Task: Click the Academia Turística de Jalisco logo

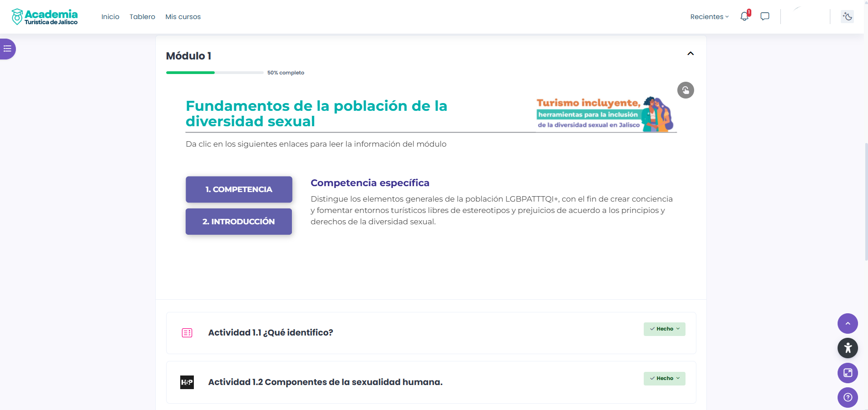Action: point(44,17)
